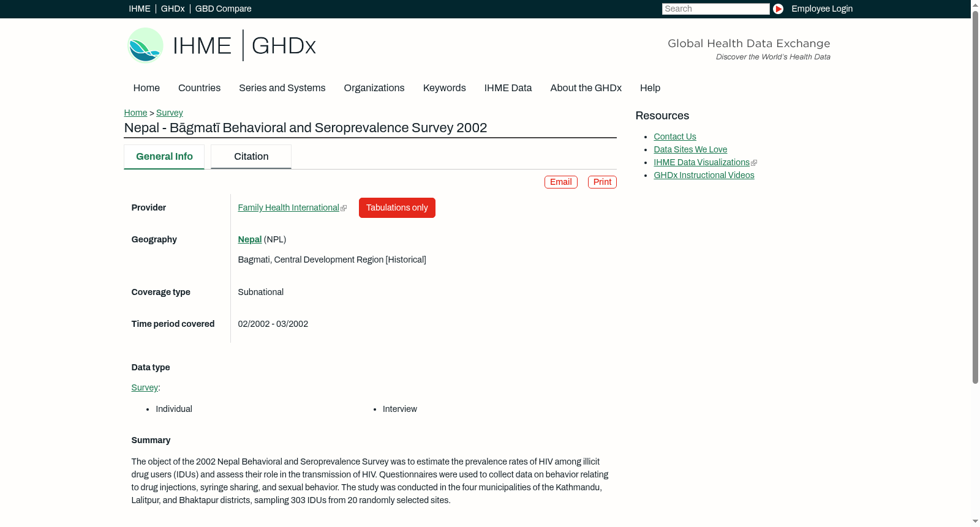Open Data Sites We Love link
Viewport: 980px width, 527px height.
(x=690, y=150)
